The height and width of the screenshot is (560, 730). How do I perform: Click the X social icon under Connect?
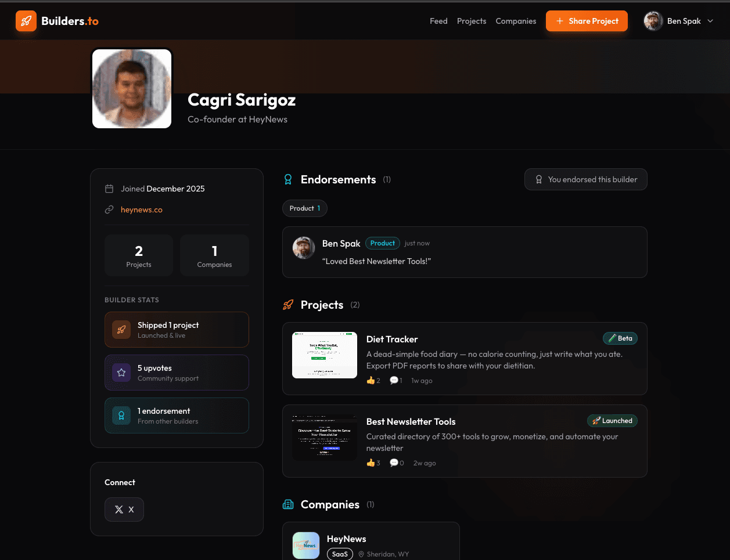pyautogui.click(x=119, y=510)
